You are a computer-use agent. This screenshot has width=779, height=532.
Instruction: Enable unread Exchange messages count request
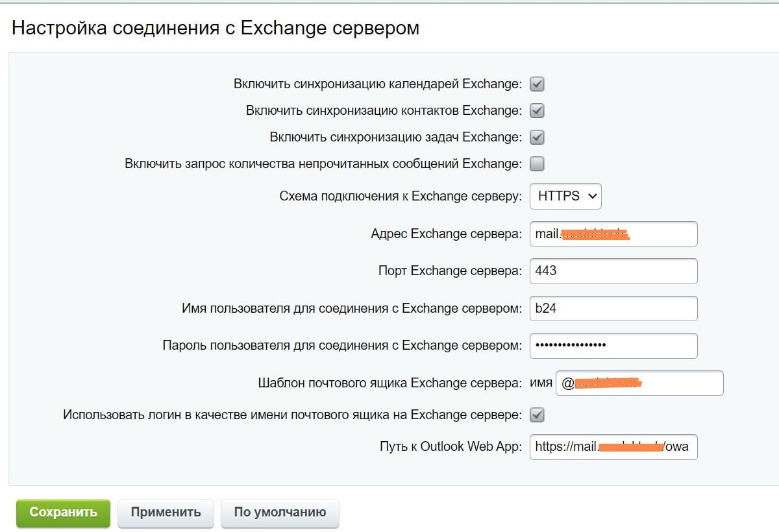537,163
